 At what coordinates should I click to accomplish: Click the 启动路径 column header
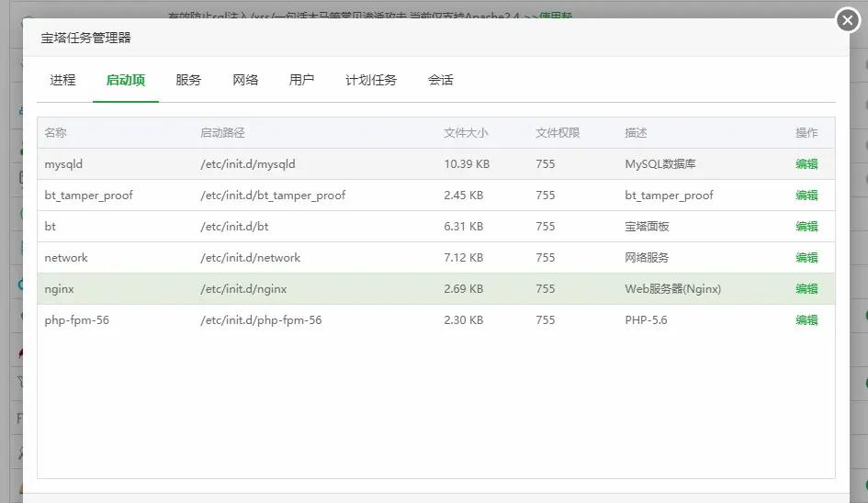[222, 133]
